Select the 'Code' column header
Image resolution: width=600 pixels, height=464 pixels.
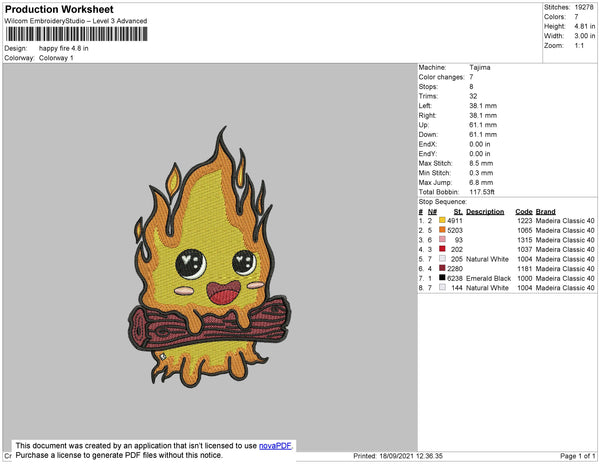[x=524, y=212]
